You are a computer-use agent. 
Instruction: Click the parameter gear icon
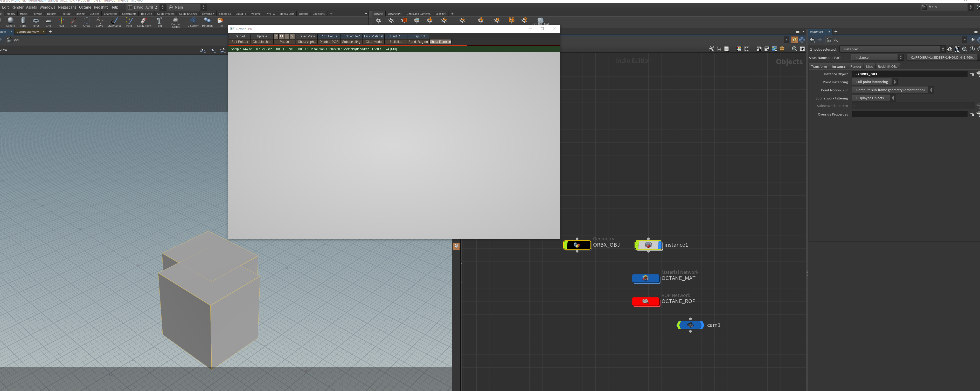950,49
